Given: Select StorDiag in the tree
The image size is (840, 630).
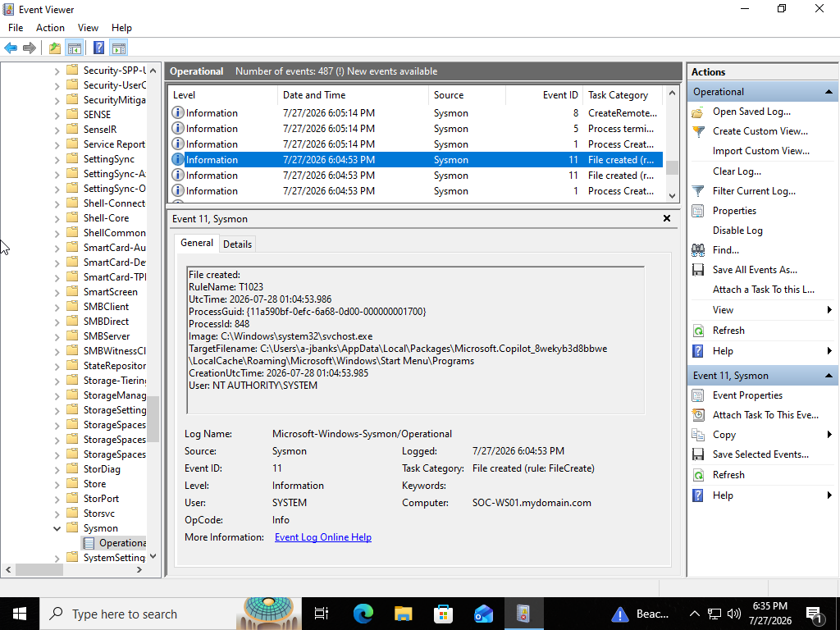Looking at the screenshot, I should (102, 469).
